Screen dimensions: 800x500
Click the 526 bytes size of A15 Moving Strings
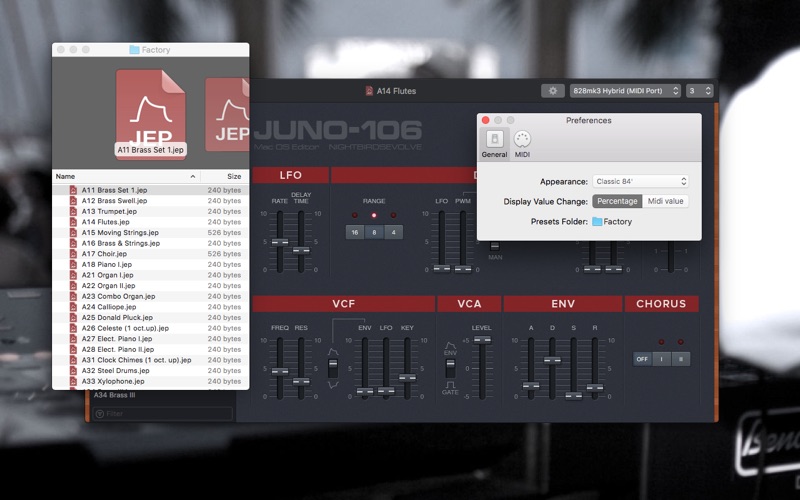[224, 232]
